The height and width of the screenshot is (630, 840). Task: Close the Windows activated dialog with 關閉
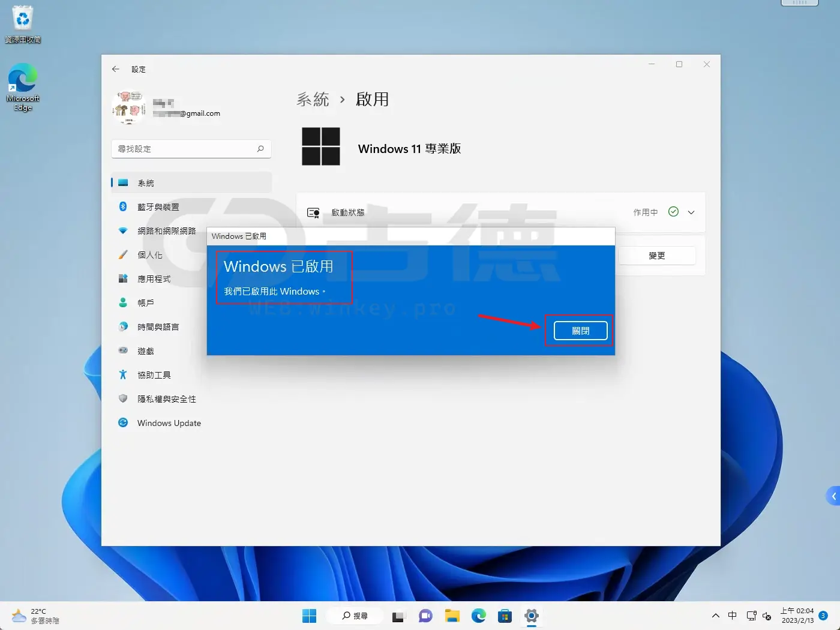click(x=580, y=331)
